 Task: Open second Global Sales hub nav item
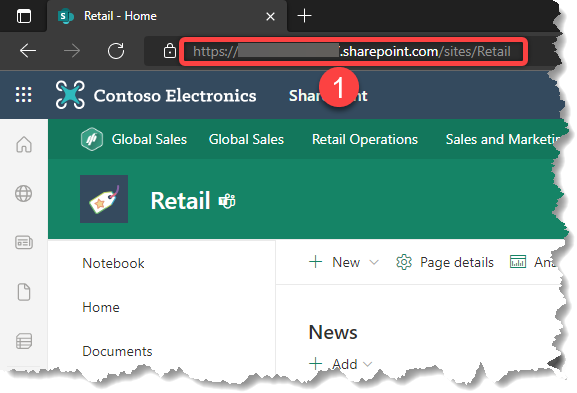click(246, 139)
